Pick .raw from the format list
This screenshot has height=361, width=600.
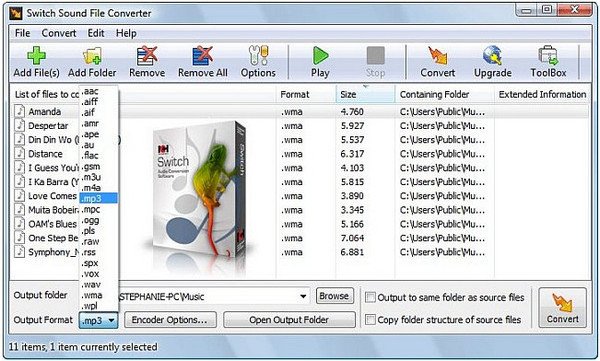99,242
